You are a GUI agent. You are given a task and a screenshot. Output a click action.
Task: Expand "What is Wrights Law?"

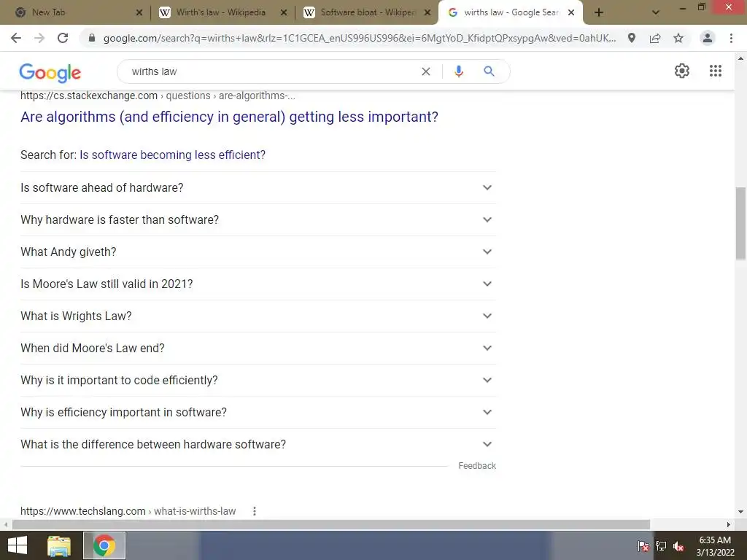(258, 316)
